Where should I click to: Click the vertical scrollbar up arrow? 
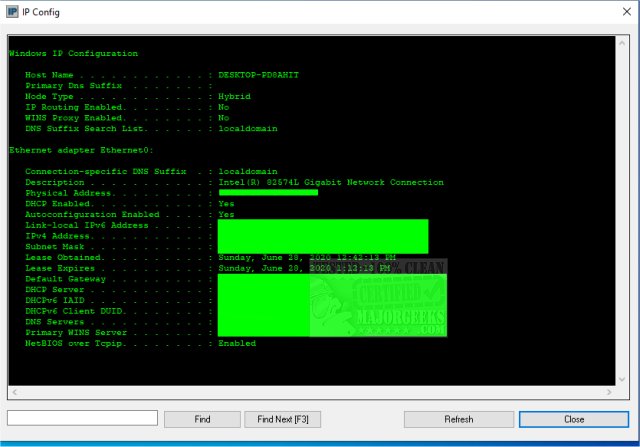622,43
